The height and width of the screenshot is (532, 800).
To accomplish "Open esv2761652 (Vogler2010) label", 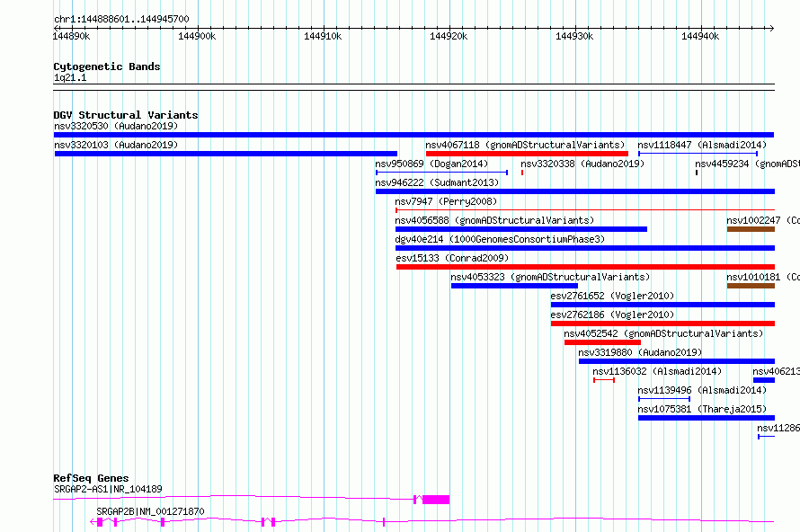I will (x=612, y=296).
